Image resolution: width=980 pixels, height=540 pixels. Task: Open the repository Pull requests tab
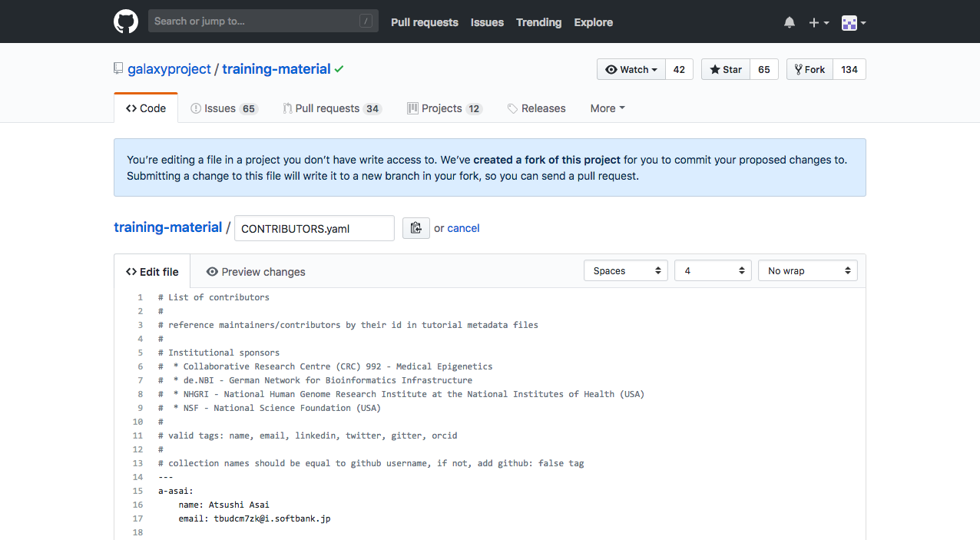tap(332, 108)
